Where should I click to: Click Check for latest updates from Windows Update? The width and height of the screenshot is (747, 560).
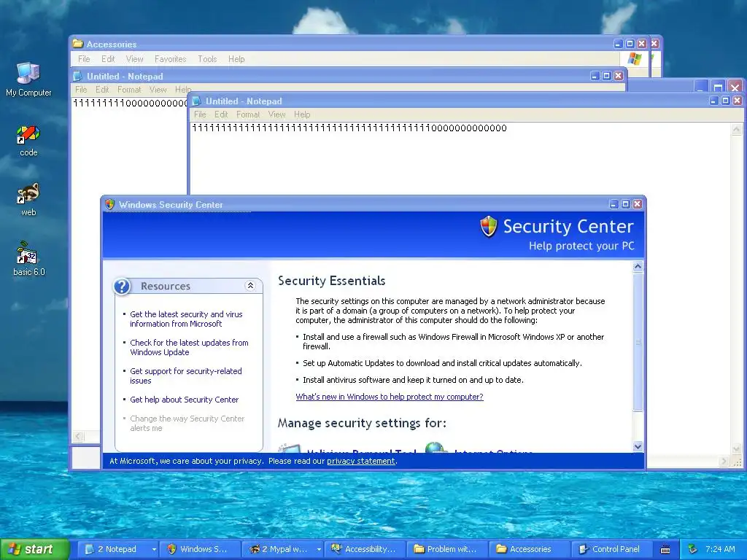[189, 348]
